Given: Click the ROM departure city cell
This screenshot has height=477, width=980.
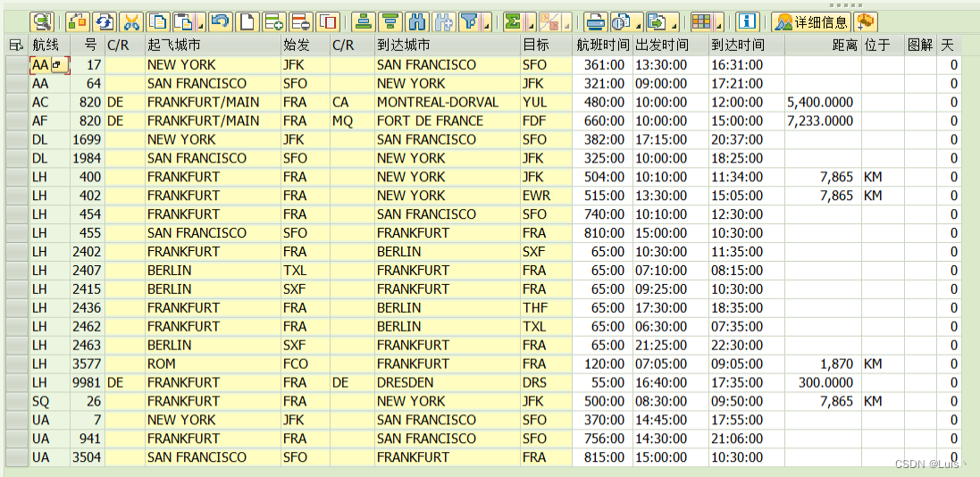Looking at the screenshot, I should [213, 364].
